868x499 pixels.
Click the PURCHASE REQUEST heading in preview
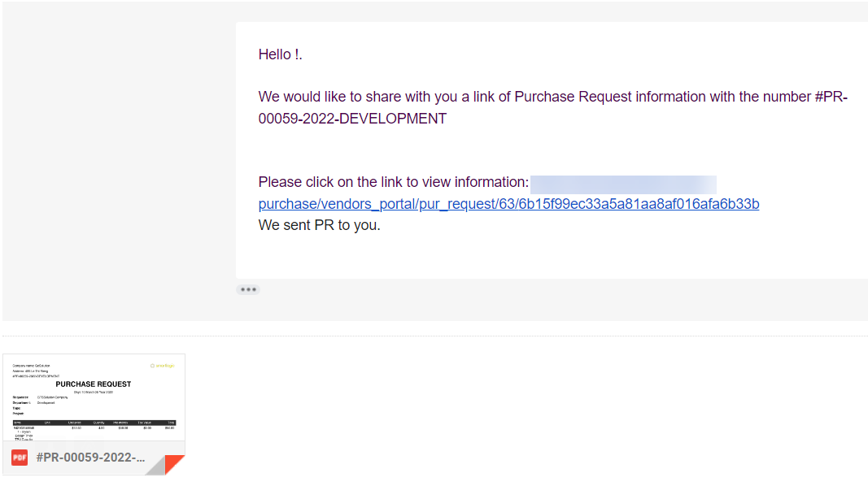click(94, 384)
